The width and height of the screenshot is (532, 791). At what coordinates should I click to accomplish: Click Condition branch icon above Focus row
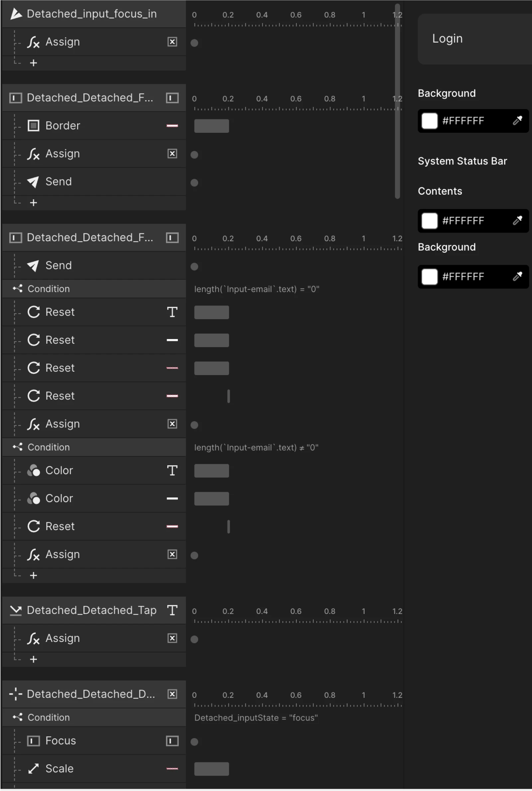pos(18,717)
